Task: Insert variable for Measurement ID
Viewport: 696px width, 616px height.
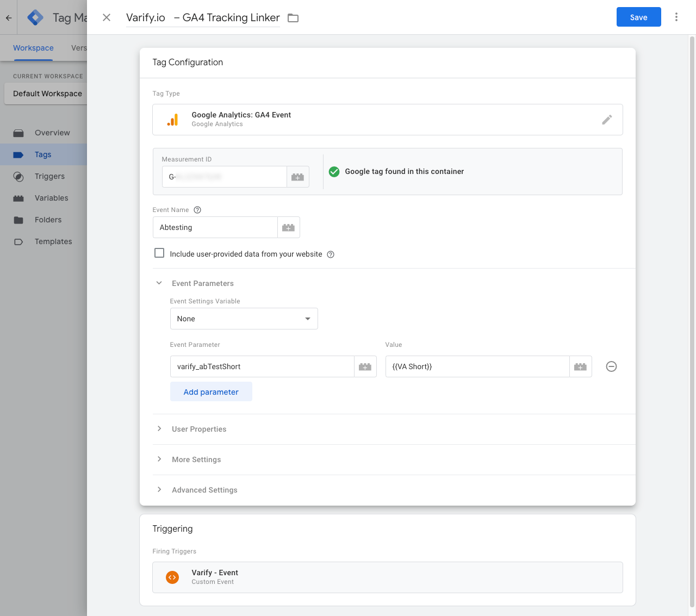Action: [x=297, y=177]
